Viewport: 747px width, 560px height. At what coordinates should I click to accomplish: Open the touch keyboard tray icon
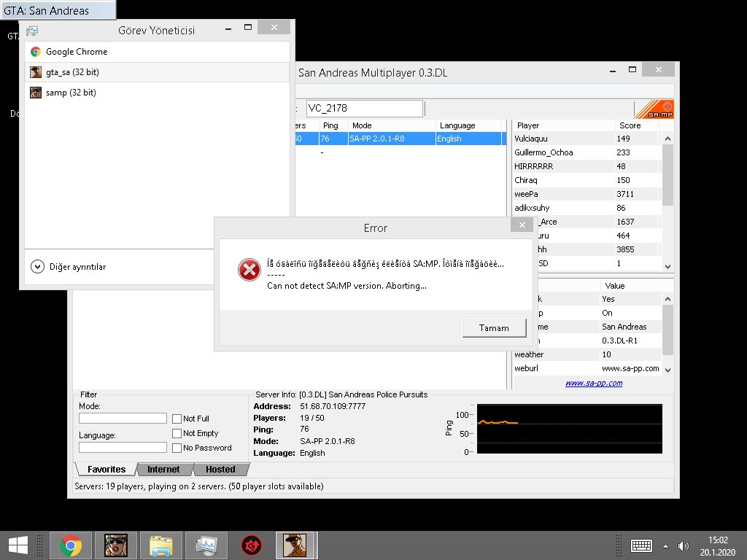coord(641,545)
